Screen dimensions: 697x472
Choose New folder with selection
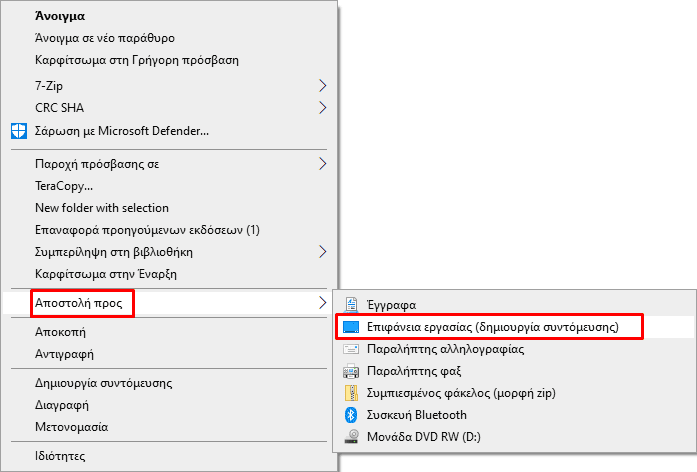point(102,208)
